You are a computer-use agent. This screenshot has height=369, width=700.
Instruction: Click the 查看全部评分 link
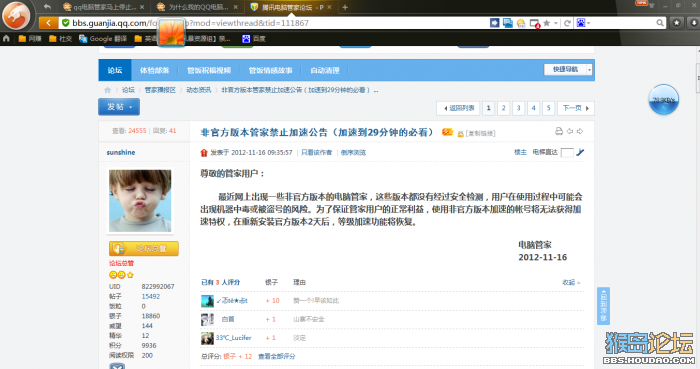[x=277, y=357]
